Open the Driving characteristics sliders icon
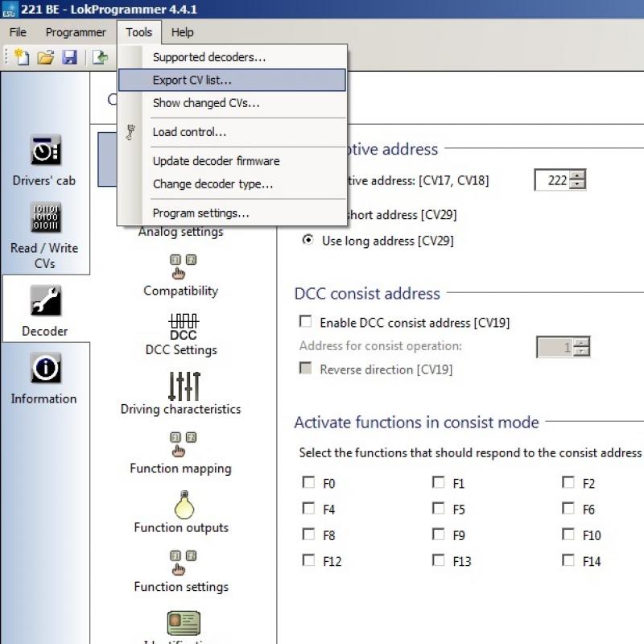This screenshot has height=644, width=644. pyautogui.click(x=184, y=386)
